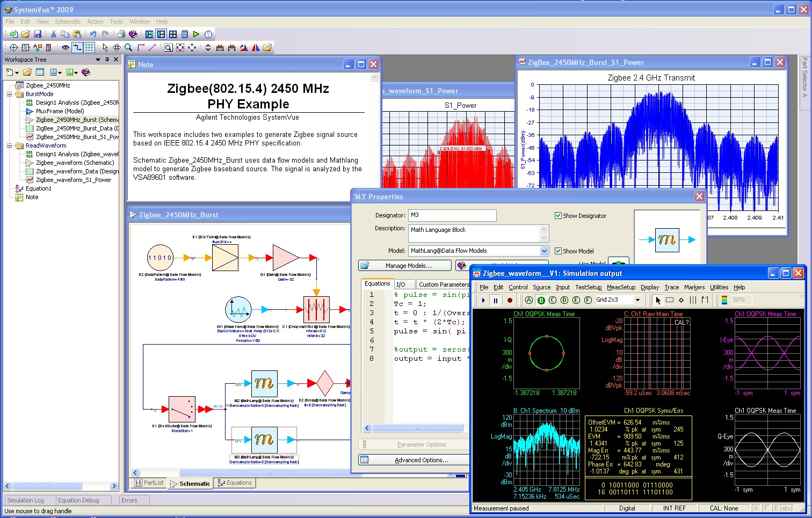
Task: Open the Grid 2x3 layout dropdown
Action: coord(637,300)
